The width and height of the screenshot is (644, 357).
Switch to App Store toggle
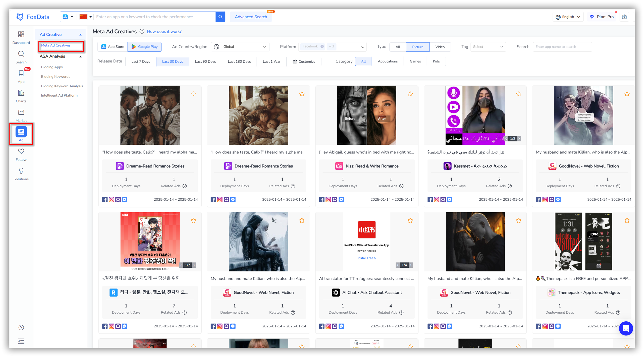point(113,47)
